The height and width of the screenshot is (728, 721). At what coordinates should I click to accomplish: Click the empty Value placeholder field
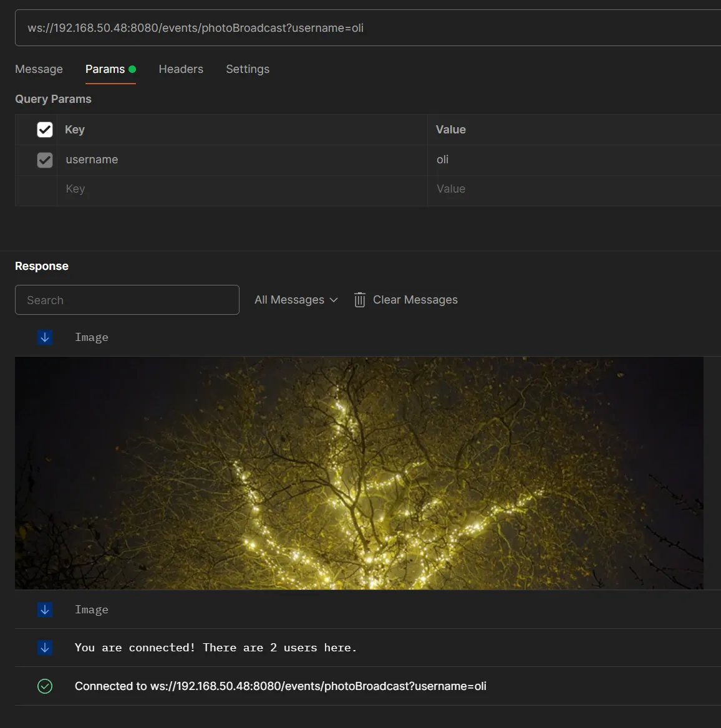click(x=574, y=189)
